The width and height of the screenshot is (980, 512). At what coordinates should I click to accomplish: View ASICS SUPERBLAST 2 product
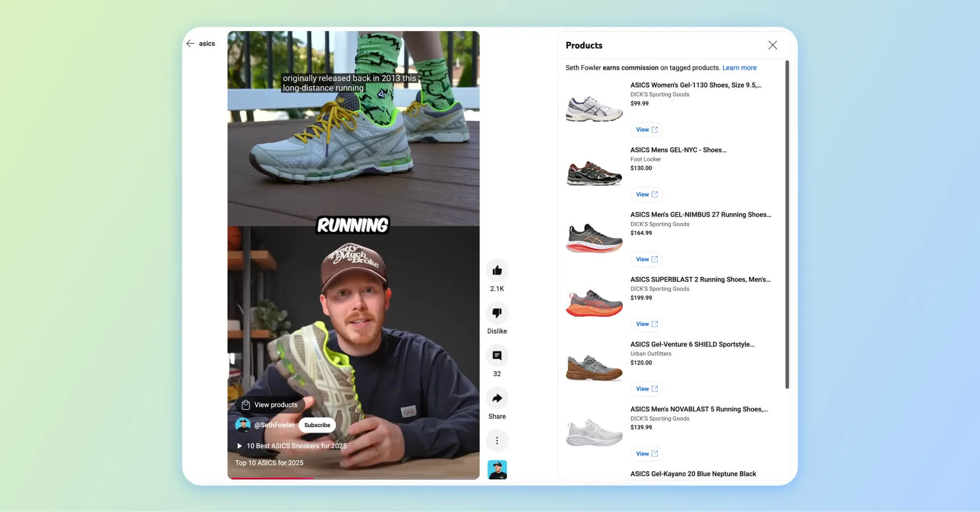coord(647,324)
